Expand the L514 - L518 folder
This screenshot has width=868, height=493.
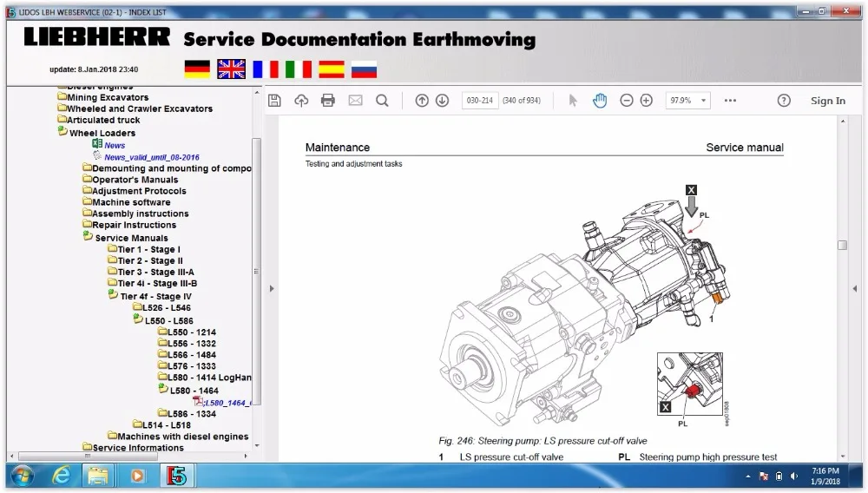click(x=161, y=425)
